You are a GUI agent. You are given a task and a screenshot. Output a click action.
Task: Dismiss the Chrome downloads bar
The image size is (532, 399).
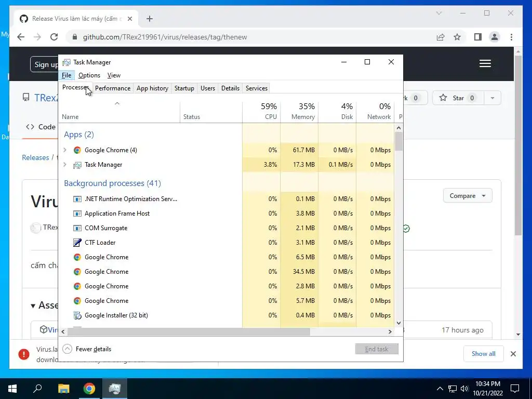513,354
